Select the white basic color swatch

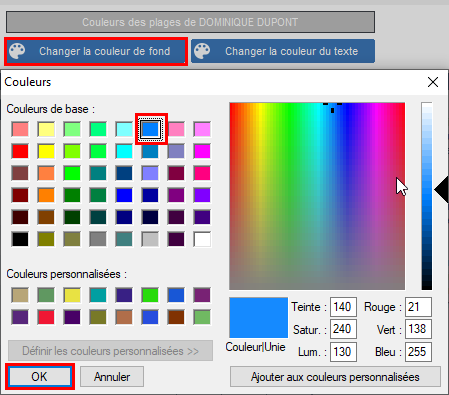pos(202,239)
